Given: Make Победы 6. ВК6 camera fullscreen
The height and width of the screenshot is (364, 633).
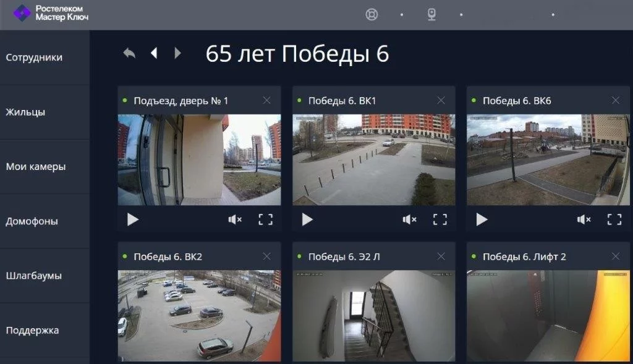Looking at the screenshot, I should click(x=614, y=219).
